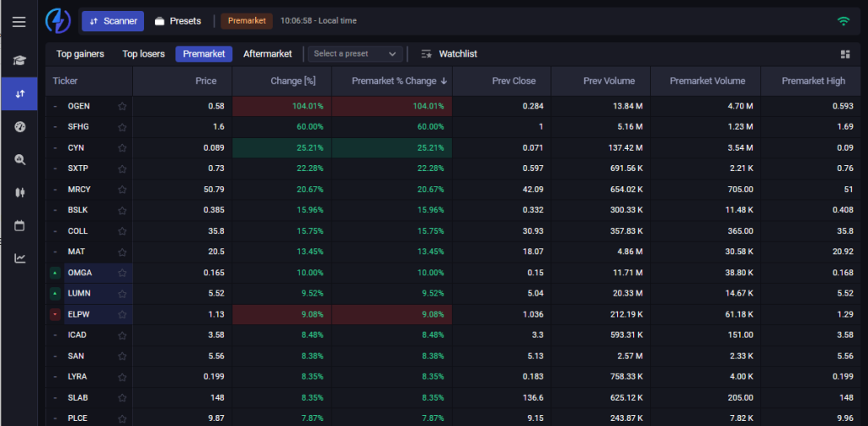Star LUMN row favorite icon
Viewport: 868px width, 426px height.
tap(122, 293)
